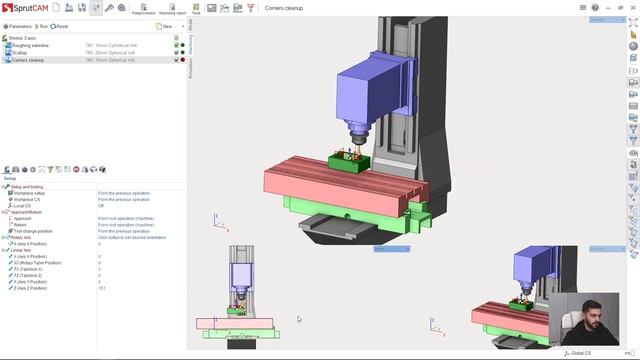Click the green status dot of Roughing waterline
Viewport: 640px width, 360px height.
point(182,45)
